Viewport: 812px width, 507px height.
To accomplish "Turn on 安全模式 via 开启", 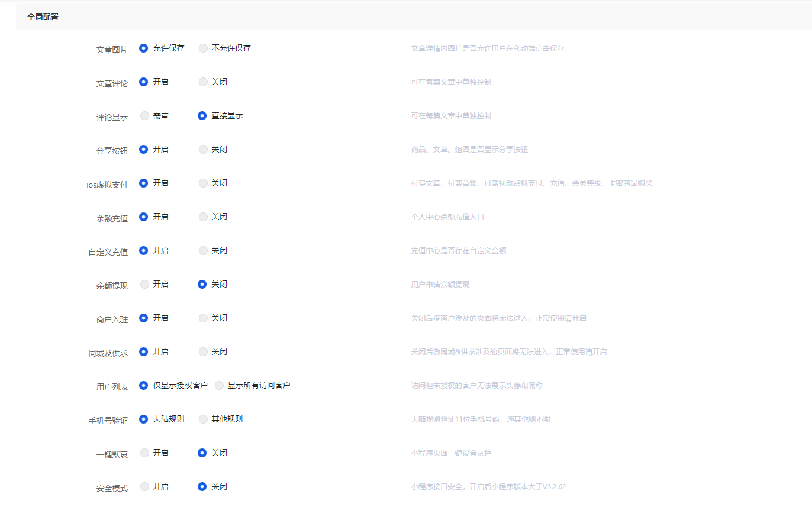I will point(145,487).
